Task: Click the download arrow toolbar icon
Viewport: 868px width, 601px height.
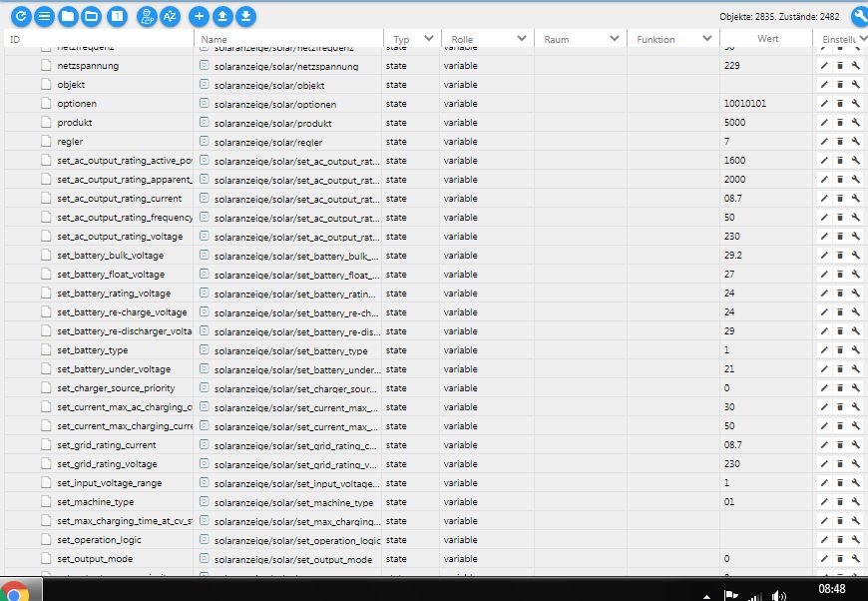Action: click(245, 16)
